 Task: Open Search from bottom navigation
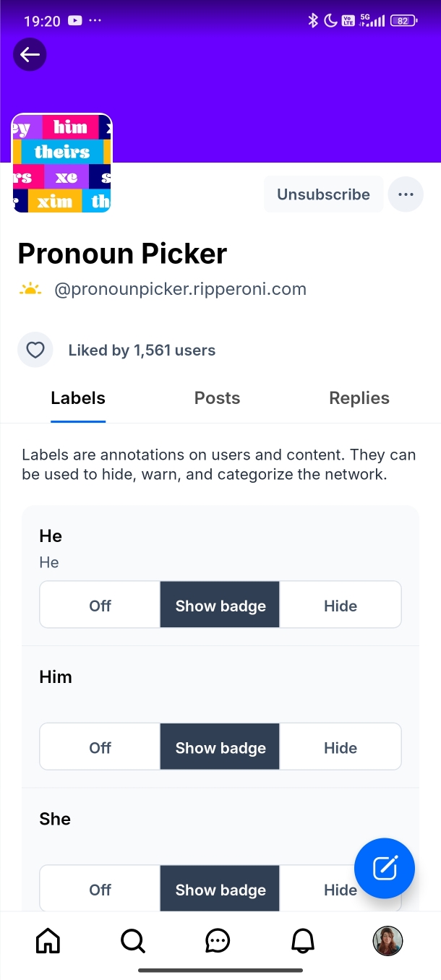[x=132, y=940]
